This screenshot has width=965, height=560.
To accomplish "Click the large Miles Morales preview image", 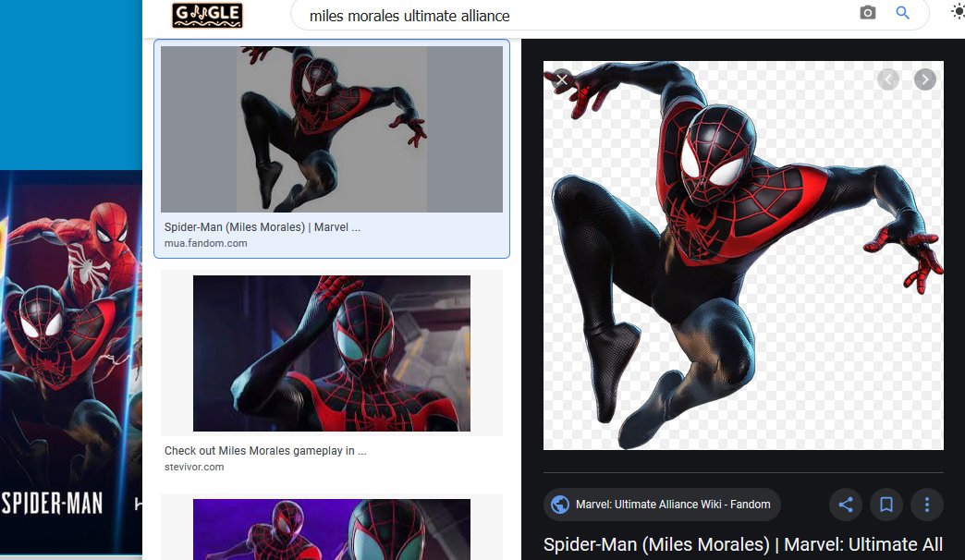I will click(x=743, y=255).
